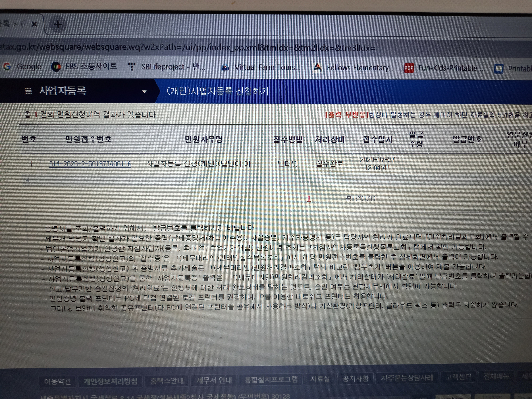Open the 자료실 footer link

320,379
